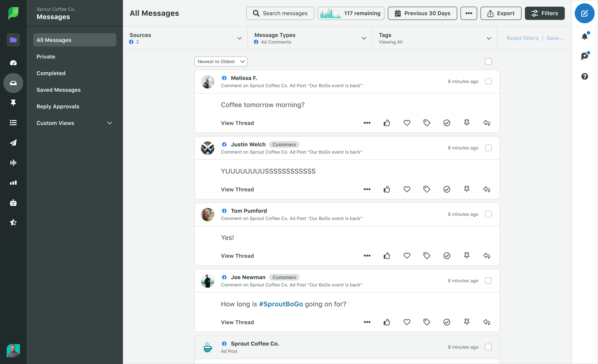Click Reset filters link
Viewport: 598px width, 364px height.
click(522, 38)
